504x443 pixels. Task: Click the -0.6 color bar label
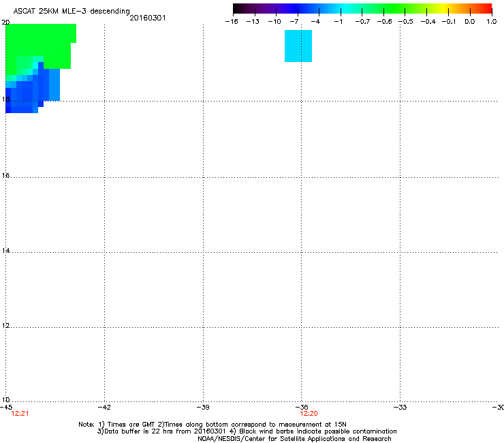point(384,22)
